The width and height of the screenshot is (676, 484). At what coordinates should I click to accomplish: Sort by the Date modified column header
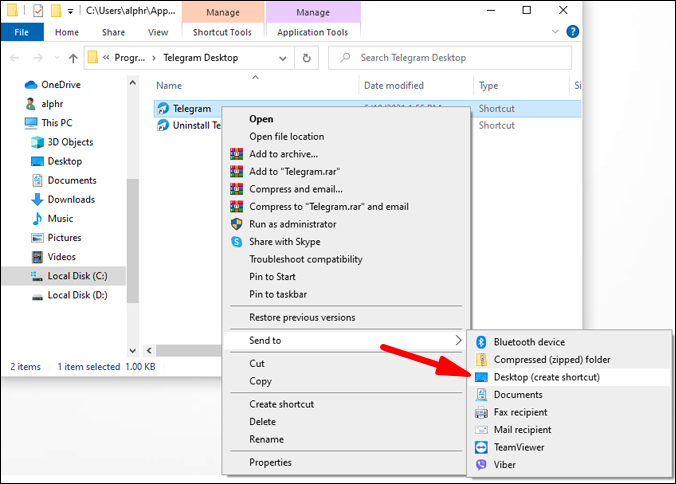pyautogui.click(x=394, y=85)
